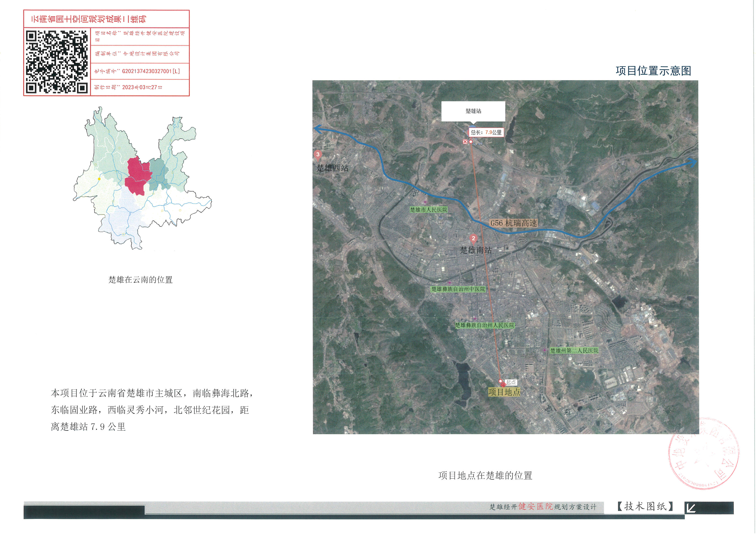Click the purple dot by 楚雄州第二人民医院
The height and width of the screenshot is (534, 756).
pos(545,350)
